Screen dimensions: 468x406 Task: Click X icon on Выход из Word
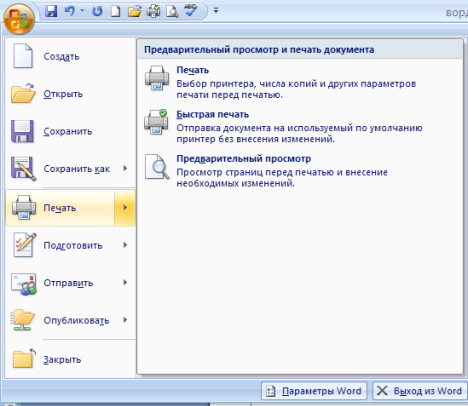tap(382, 390)
